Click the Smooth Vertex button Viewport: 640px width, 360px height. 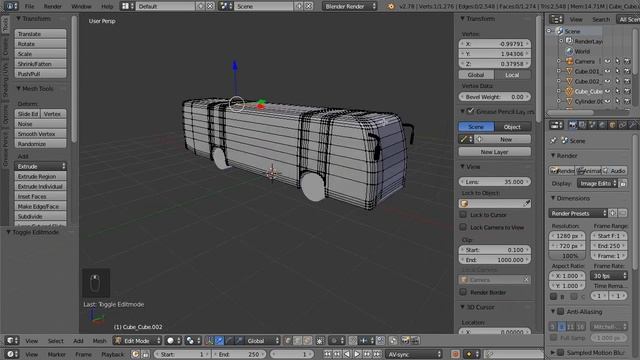[40, 133]
